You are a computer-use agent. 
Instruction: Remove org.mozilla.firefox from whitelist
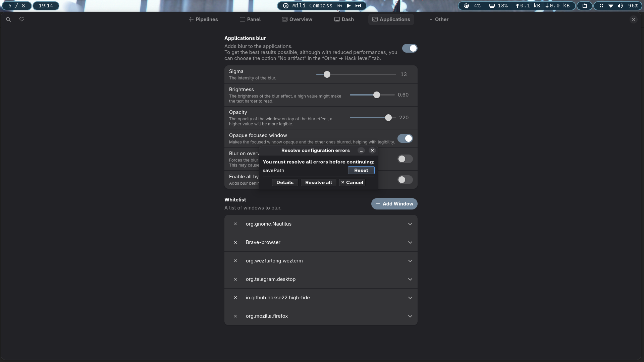click(x=235, y=316)
